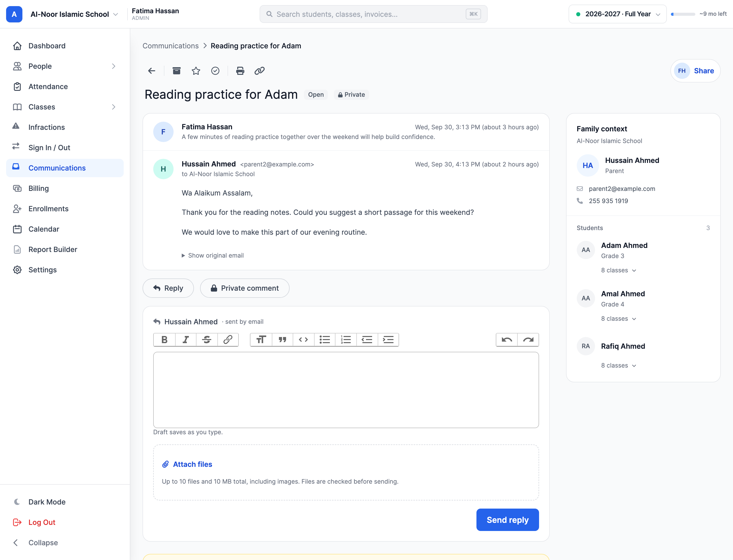Focus the search students field

(x=373, y=14)
